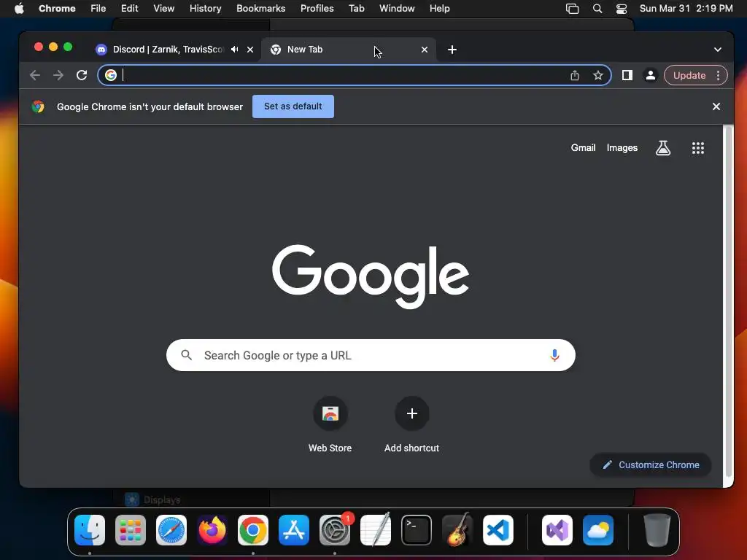Dismiss the default browser banner
The height and width of the screenshot is (560, 747).
(x=716, y=106)
